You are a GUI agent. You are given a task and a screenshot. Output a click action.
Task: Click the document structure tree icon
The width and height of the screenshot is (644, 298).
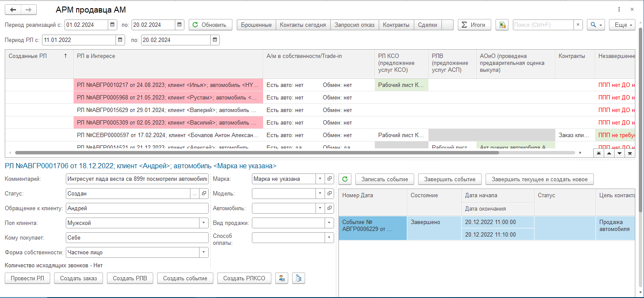point(299,278)
